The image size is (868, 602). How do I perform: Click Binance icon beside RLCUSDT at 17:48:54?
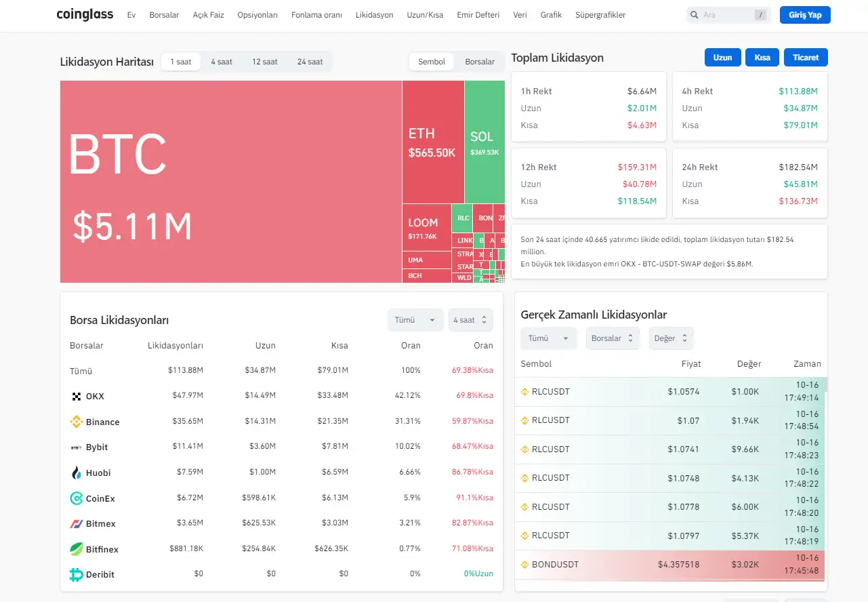(524, 420)
